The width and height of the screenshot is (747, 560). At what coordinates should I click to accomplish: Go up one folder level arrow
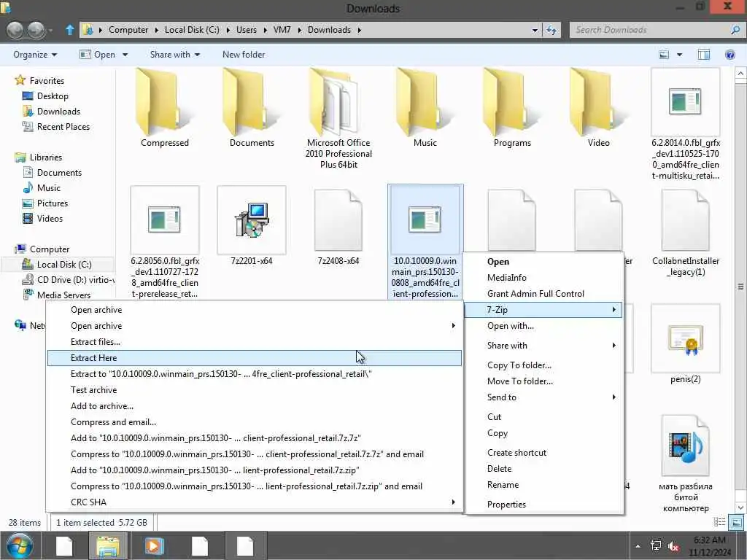tap(69, 30)
